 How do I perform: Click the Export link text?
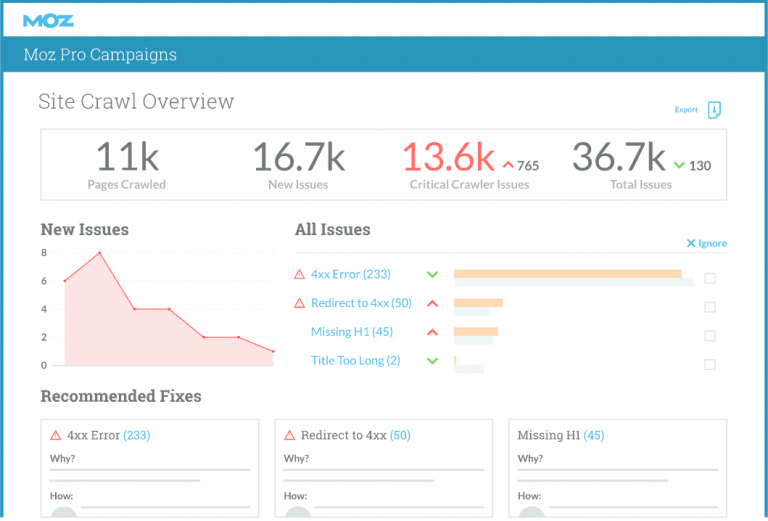(x=686, y=110)
